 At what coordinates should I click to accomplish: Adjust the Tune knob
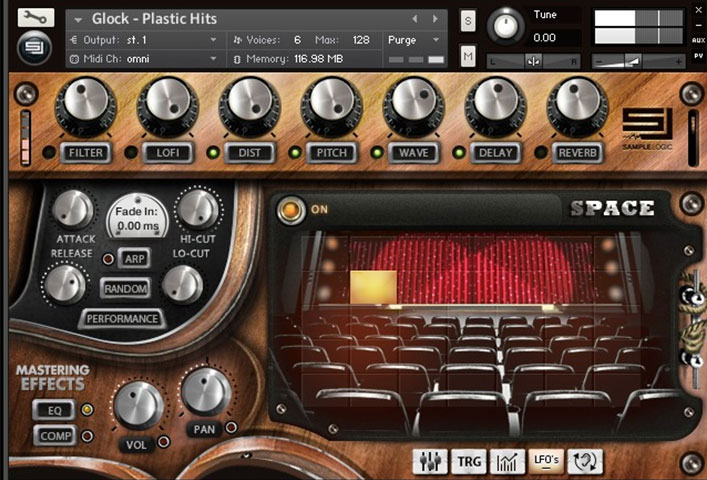[x=505, y=26]
